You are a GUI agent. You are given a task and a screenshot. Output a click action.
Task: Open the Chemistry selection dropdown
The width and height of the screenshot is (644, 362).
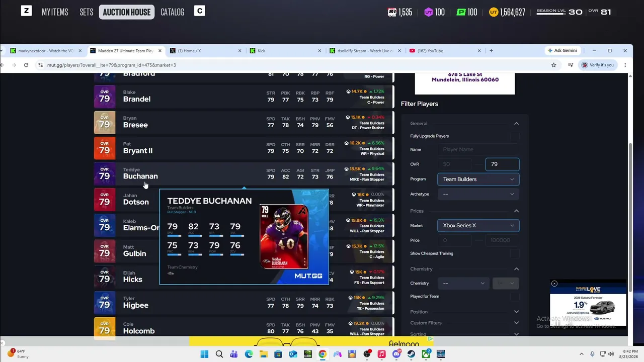pyautogui.click(x=463, y=283)
